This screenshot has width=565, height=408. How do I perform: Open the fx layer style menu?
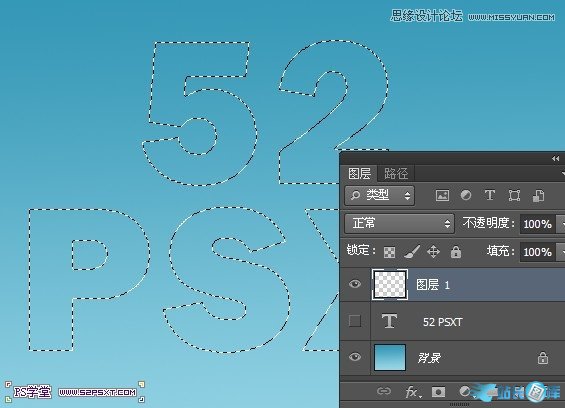click(413, 392)
